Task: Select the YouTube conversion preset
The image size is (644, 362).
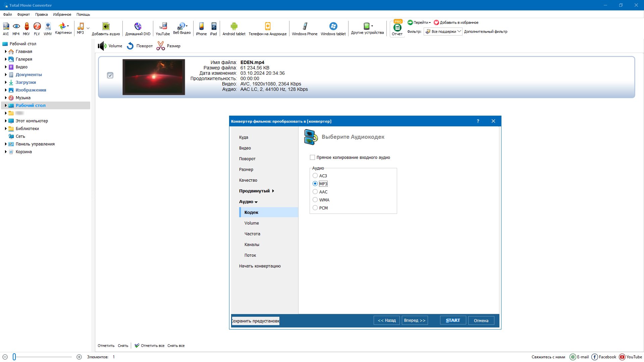Action: [163, 28]
